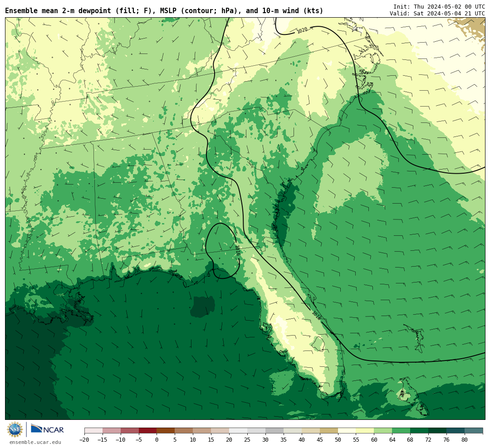Click the 50 colorbar tick label
490x448 pixels.
[x=338, y=439]
